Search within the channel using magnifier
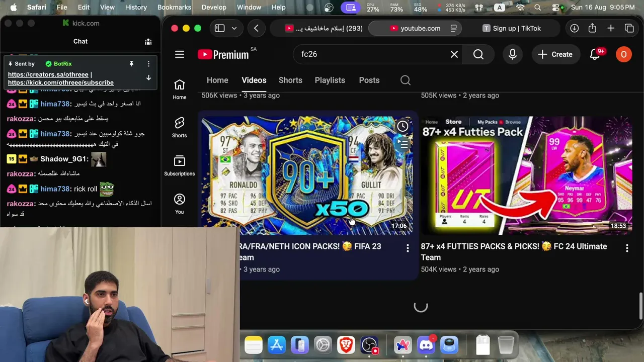 (406, 80)
